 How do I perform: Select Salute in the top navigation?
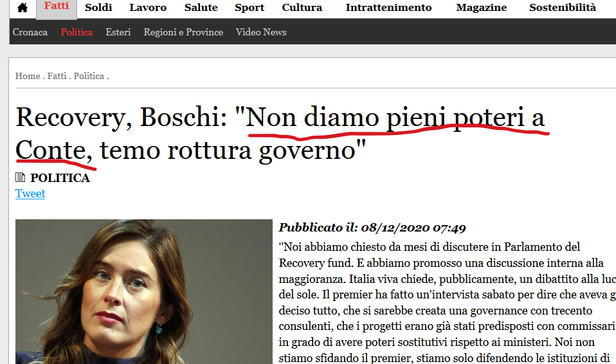201,8
